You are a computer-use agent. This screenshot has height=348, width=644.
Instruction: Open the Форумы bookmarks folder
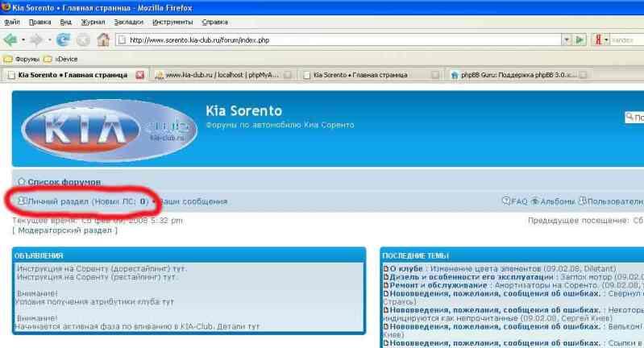(x=21, y=59)
